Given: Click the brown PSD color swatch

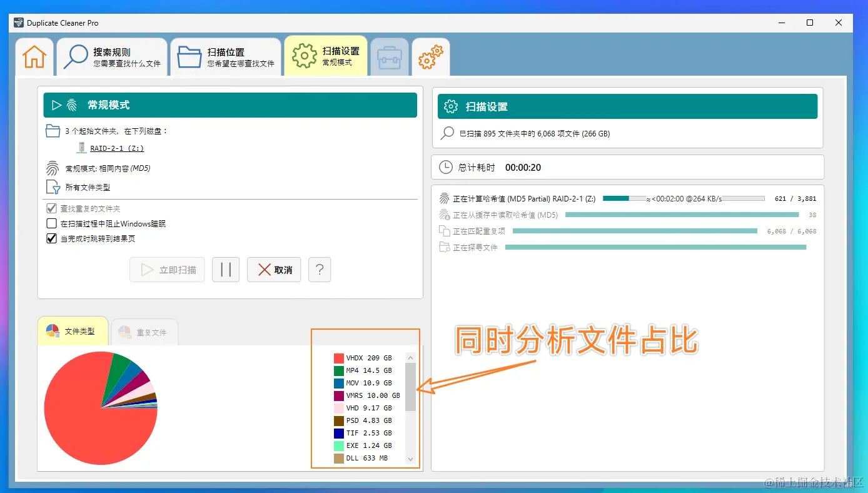Looking at the screenshot, I should (x=339, y=420).
